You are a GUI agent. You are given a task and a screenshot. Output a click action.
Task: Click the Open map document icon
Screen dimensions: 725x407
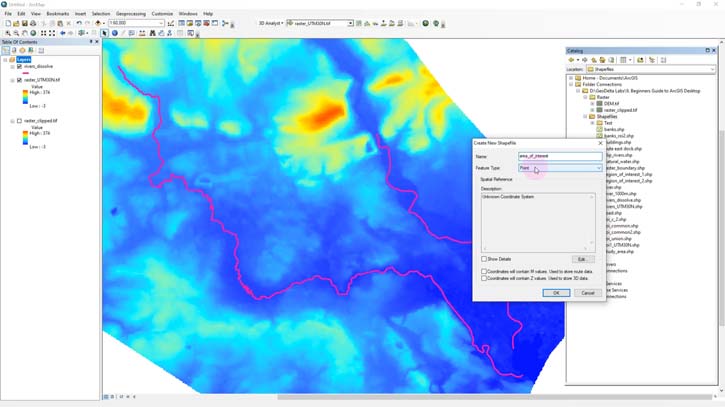[x=16, y=23]
